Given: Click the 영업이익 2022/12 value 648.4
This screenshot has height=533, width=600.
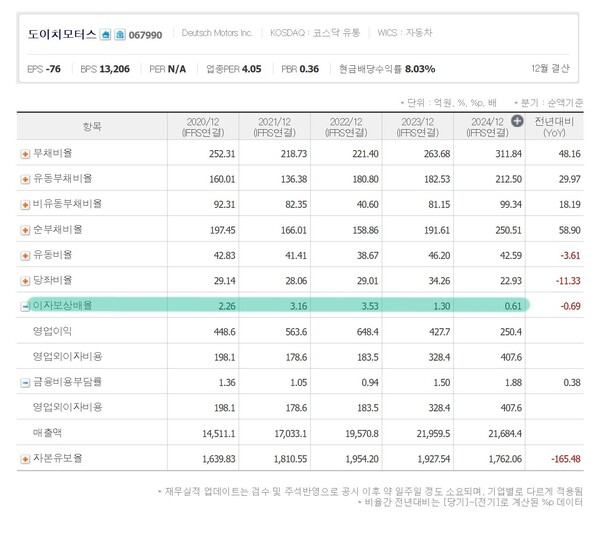Looking at the screenshot, I should click(x=368, y=332).
